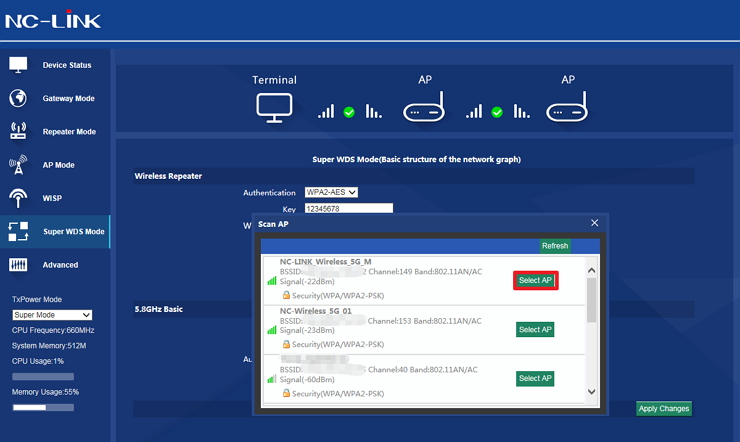
Task: Click Super WDS Mode heading text
Action: (416, 159)
